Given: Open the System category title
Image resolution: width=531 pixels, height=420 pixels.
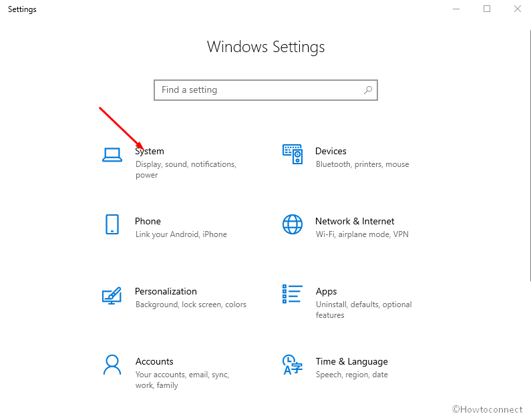Looking at the screenshot, I should click(150, 152).
